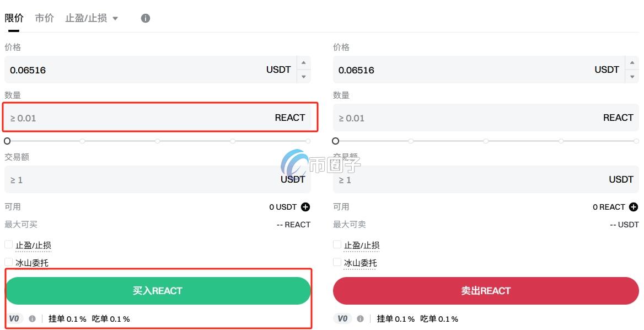Image resolution: width=644 pixels, height=330 pixels.
Task: Click the V0 fee level badge under sell button
Action: 342,318
